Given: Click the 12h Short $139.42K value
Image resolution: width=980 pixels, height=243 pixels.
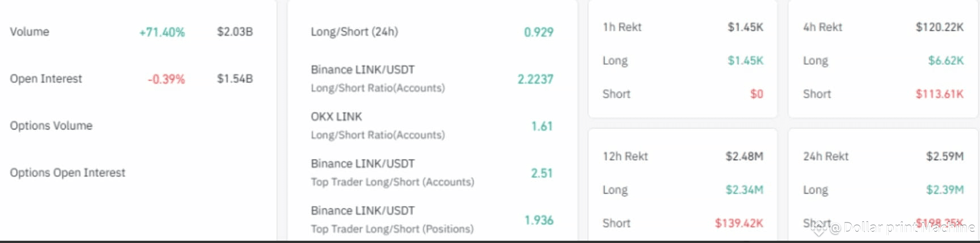Looking at the screenshot, I should tap(739, 223).
